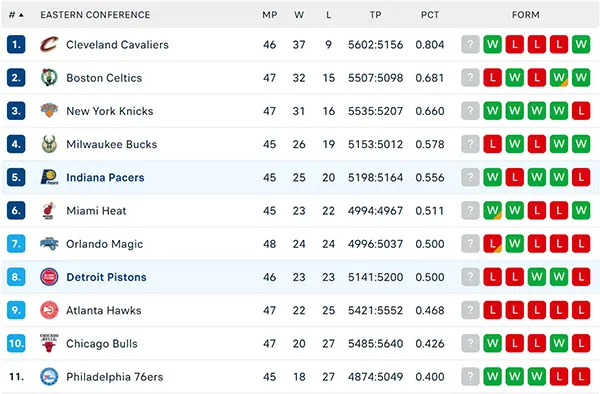Click the Miami Heat logo
The height and width of the screenshot is (394, 600).
click(49, 210)
